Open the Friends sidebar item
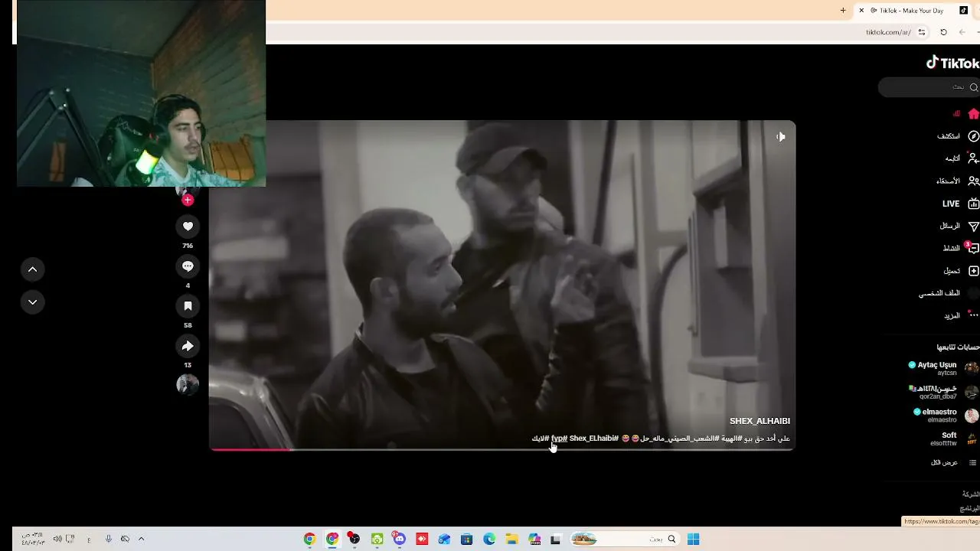This screenshot has height=551, width=980. click(x=957, y=181)
